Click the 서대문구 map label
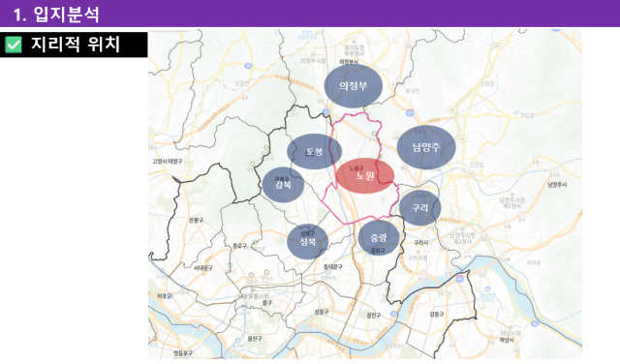This screenshot has height=364, width=620. [x=203, y=268]
